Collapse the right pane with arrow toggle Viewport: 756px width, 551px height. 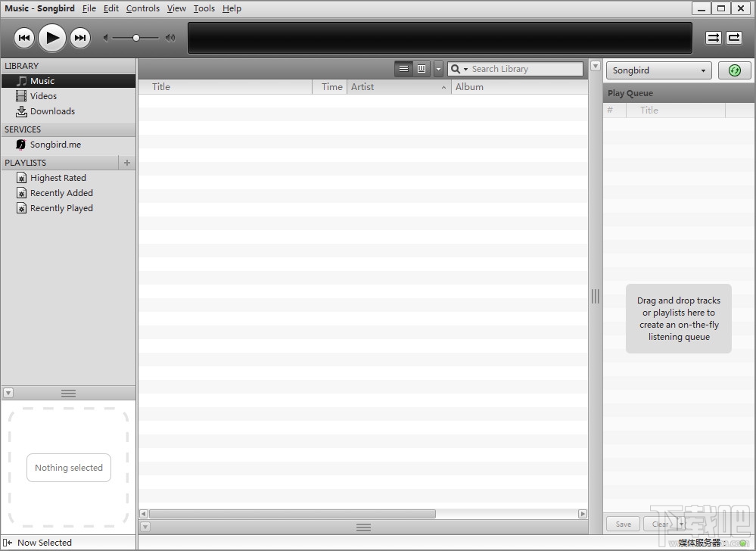[x=596, y=66]
